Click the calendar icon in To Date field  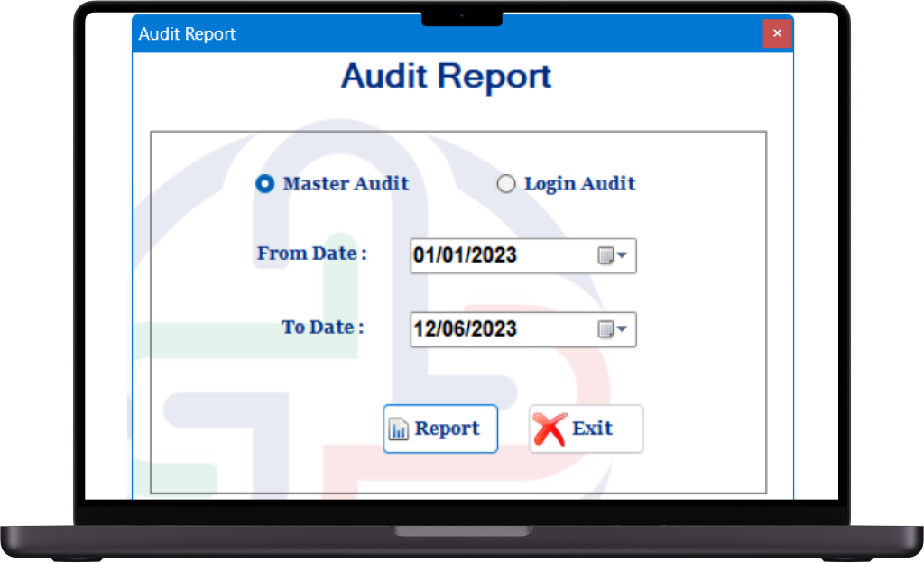605,329
